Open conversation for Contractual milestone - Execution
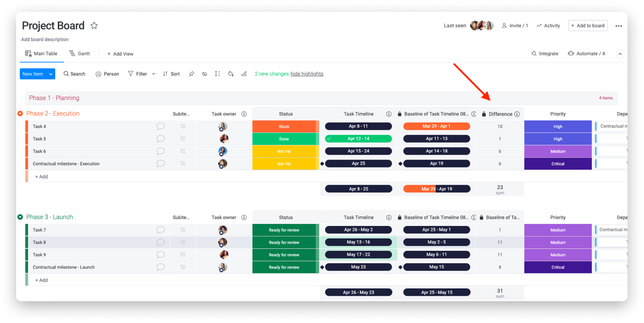Viewport: 644px width, 323px height. [x=161, y=164]
